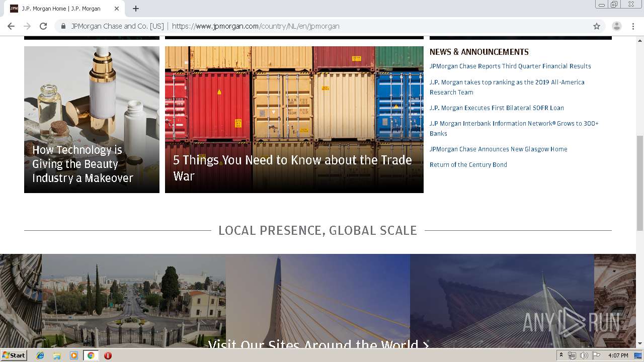Reload the J.P. Morgan page
The height and width of the screenshot is (362, 644).
pos(43,26)
